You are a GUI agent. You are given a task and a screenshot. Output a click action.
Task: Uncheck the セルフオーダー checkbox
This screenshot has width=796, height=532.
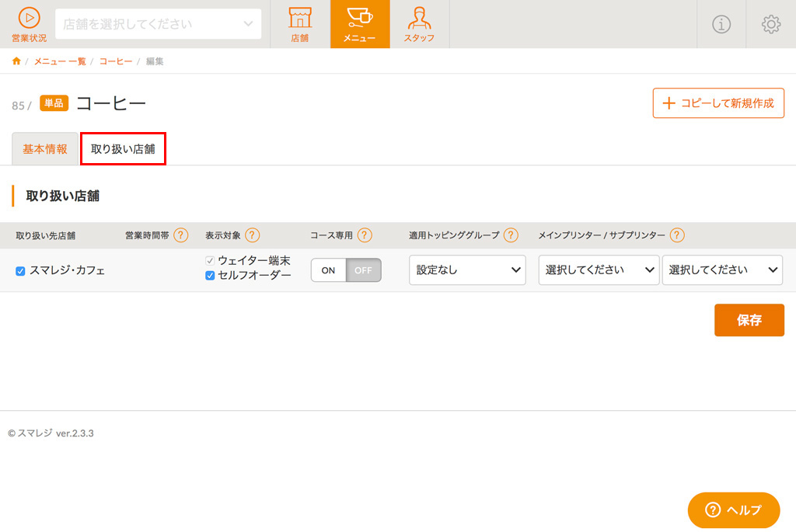210,276
